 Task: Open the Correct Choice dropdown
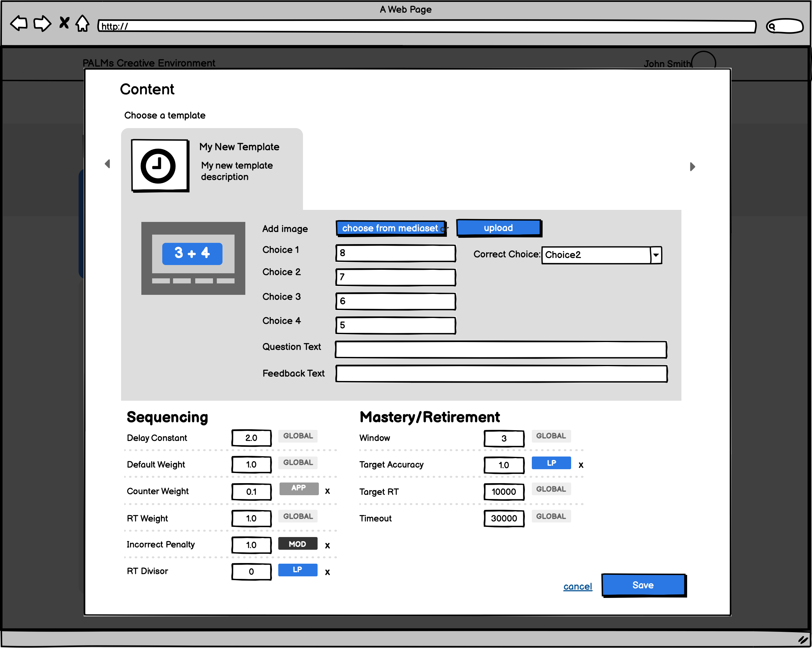(656, 255)
